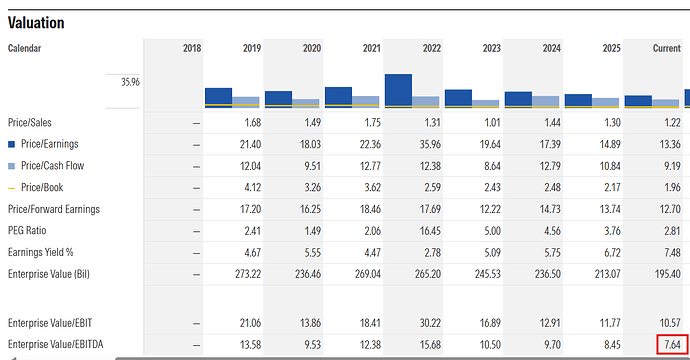
Task: Click the horizontal scrollbar below the table
Action: (402, 358)
